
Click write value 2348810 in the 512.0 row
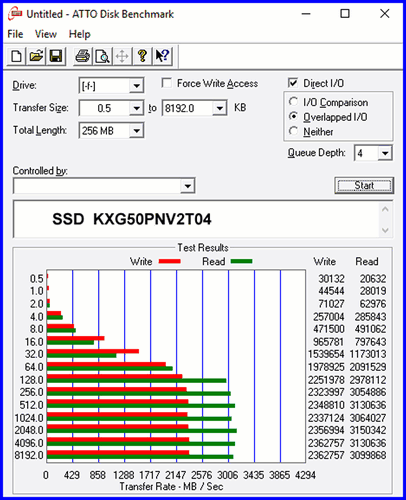click(x=326, y=405)
